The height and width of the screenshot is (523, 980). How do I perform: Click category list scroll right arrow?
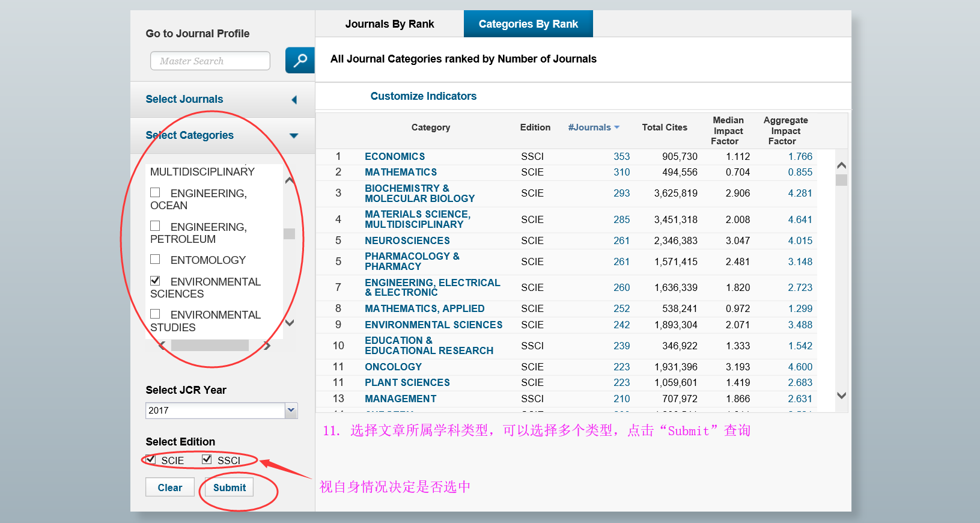pos(267,346)
